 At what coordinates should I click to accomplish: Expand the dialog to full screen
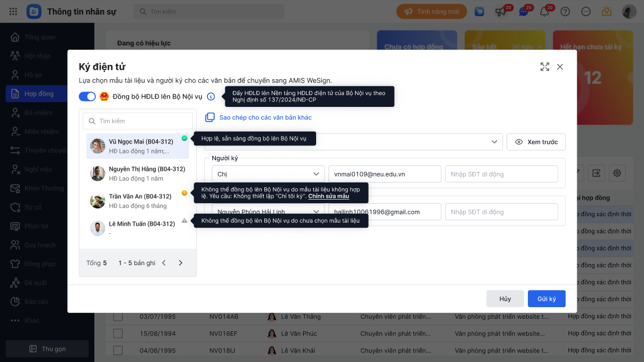pyautogui.click(x=544, y=67)
